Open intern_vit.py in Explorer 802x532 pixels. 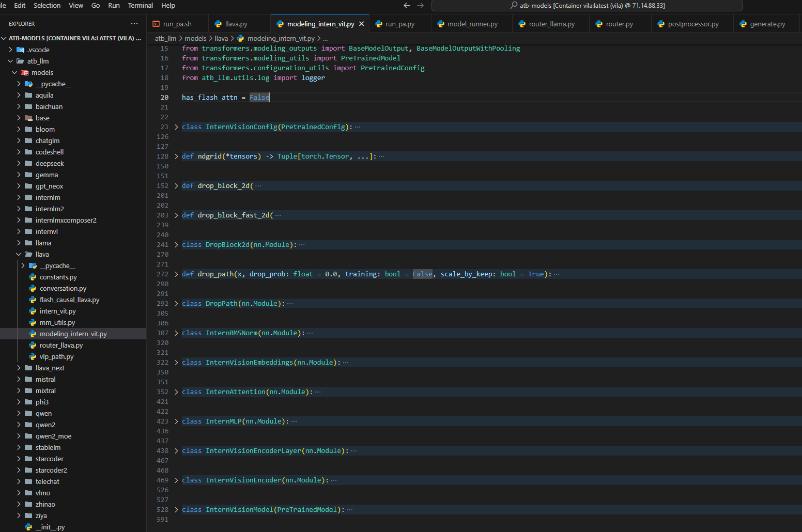pyautogui.click(x=58, y=311)
